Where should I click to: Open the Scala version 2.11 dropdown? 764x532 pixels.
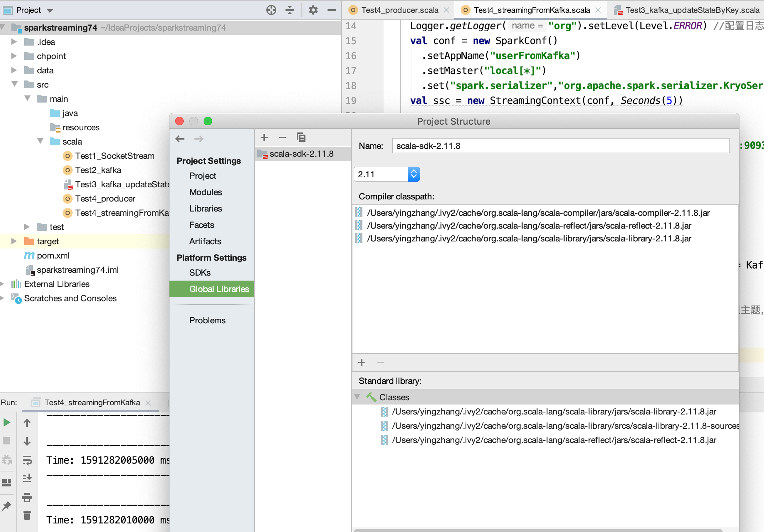(413, 174)
